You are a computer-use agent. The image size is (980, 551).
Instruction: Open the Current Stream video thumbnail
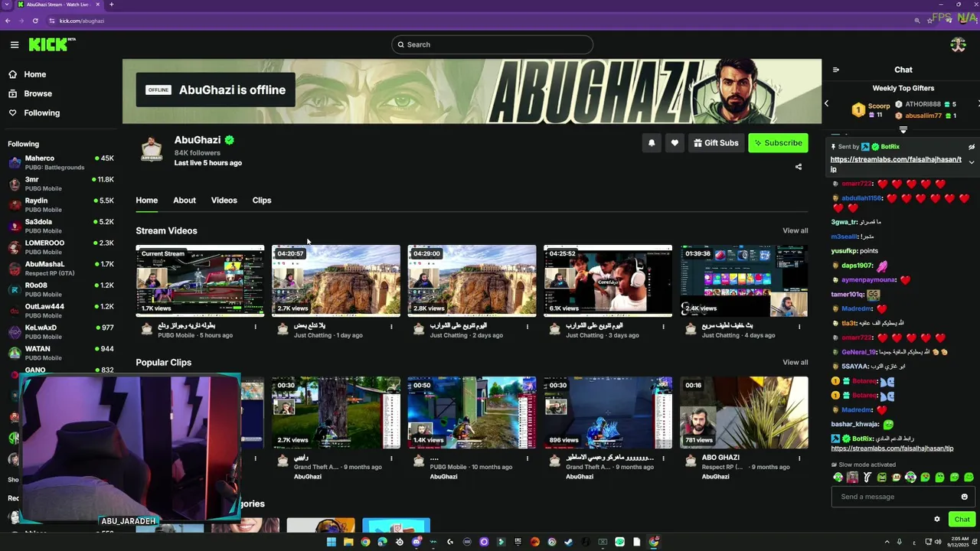(200, 281)
